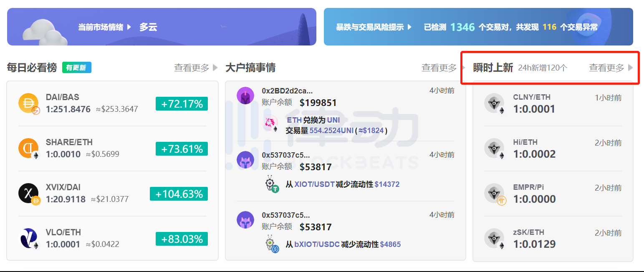Click avatar of 0x537037c5 with $4865 entry
The image size is (644, 272).
pyautogui.click(x=245, y=220)
